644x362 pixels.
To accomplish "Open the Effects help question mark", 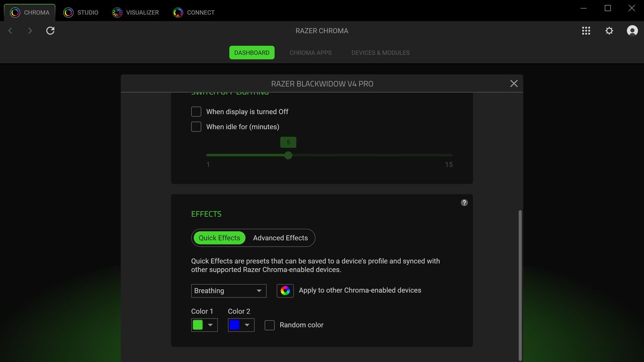I will click(x=464, y=203).
